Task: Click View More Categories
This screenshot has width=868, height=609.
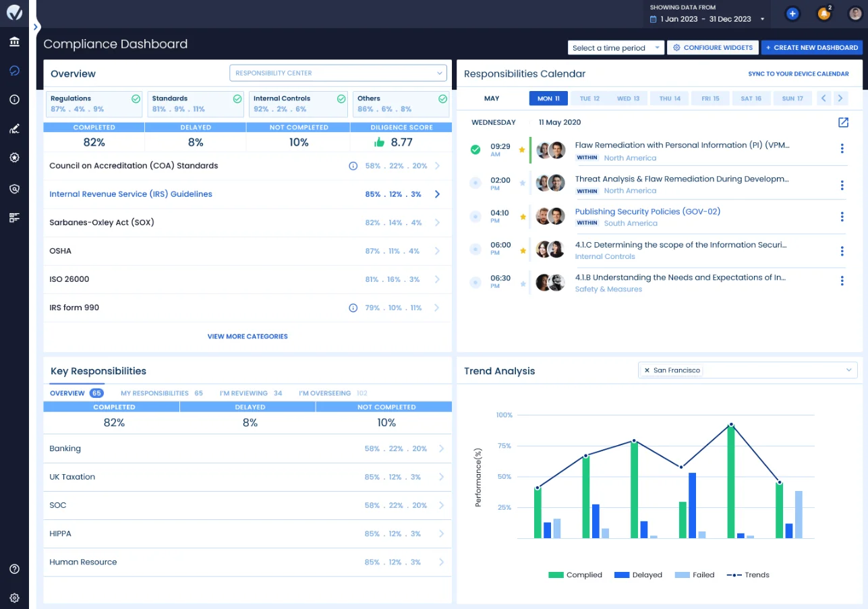Action: 248,337
